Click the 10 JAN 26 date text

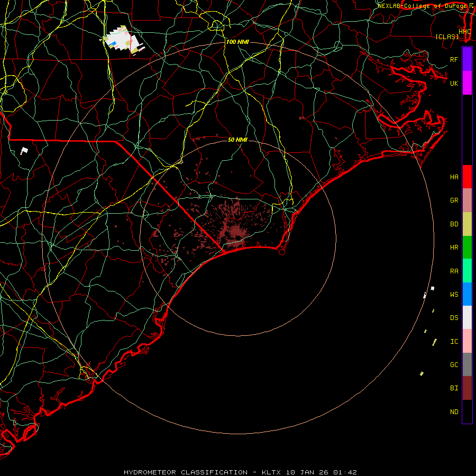pos(307,472)
